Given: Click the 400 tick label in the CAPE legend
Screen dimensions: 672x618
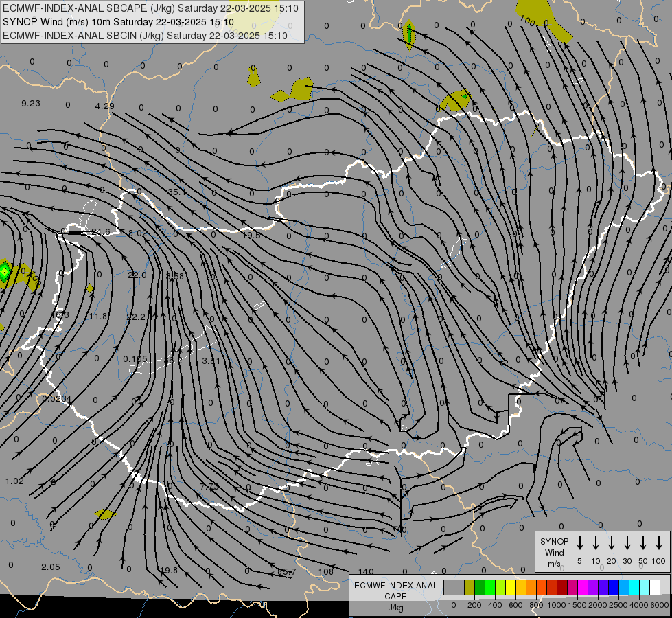Looking at the screenshot, I should (x=495, y=605).
